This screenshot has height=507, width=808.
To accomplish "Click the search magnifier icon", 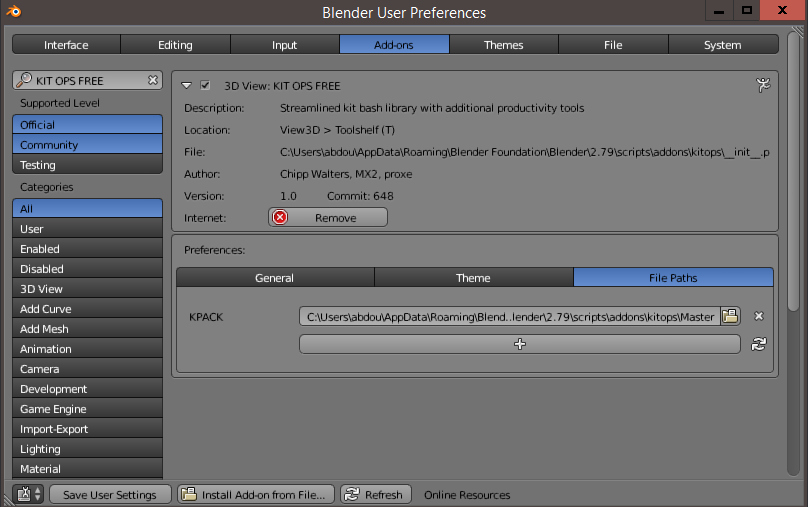I will pyautogui.click(x=24, y=80).
